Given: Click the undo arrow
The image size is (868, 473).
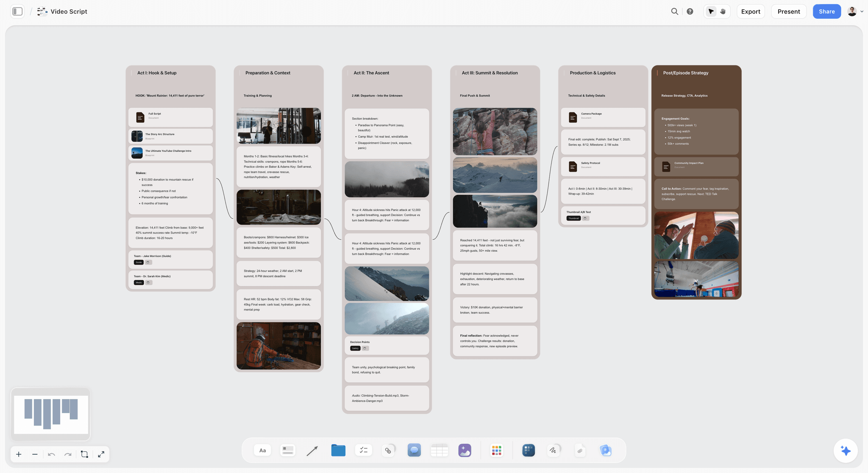Looking at the screenshot, I should point(51,454).
